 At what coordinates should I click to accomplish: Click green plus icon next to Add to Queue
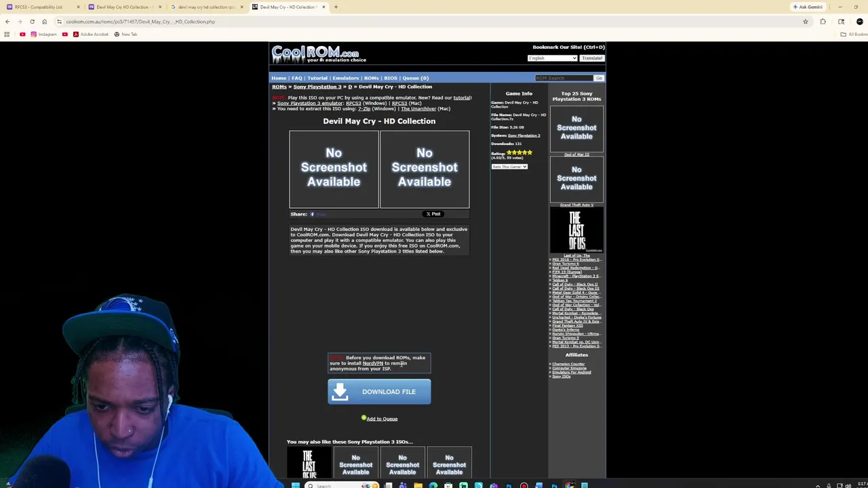pos(363,418)
